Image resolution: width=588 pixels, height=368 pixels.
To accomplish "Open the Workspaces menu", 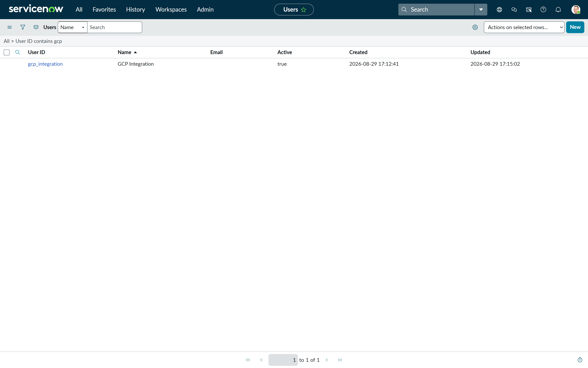I will (171, 10).
